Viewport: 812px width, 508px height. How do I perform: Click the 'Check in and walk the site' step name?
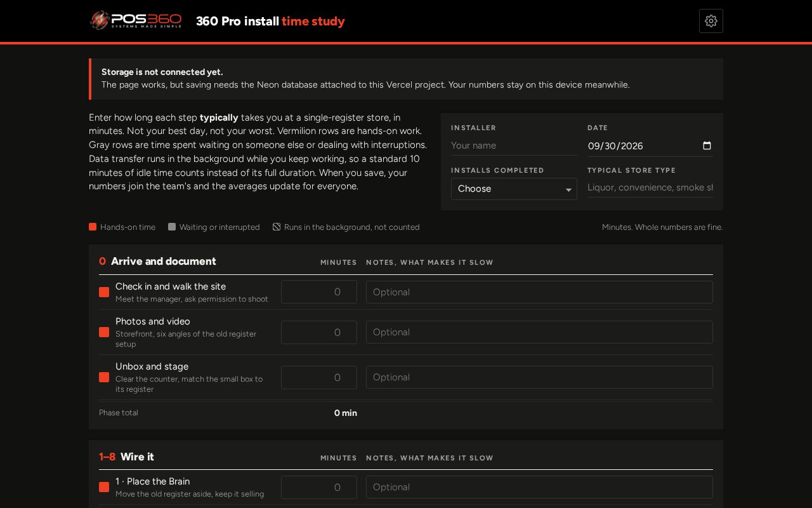point(171,286)
